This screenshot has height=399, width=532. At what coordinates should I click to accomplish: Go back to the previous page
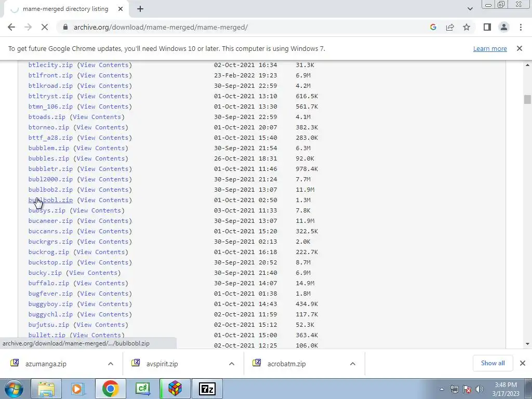pyautogui.click(x=11, y=27)
